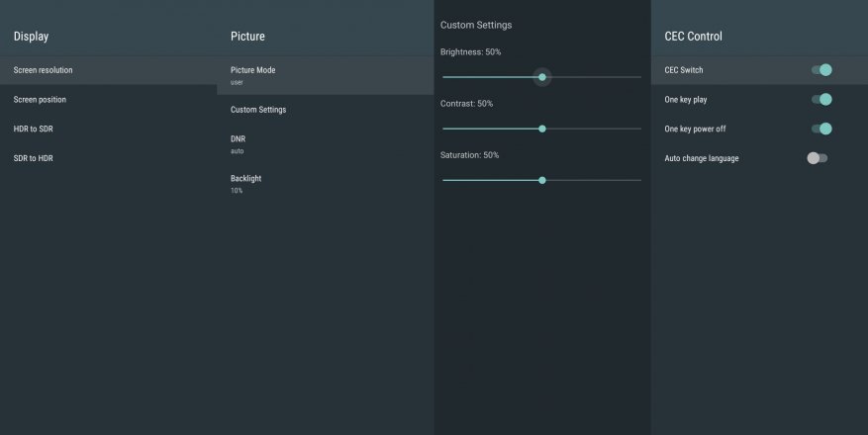Open HDR to SDR setting
Image resolution: width=868 pixels, height=435 pixels.
tap(34, 129)
